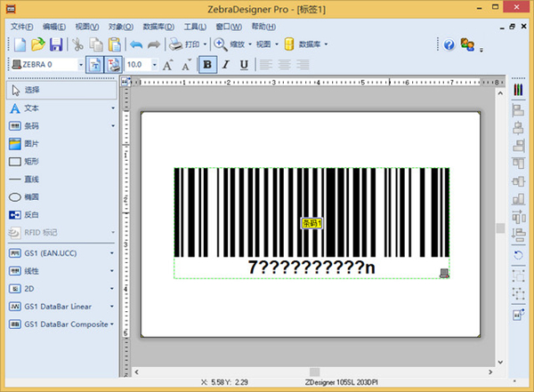
Task: Open the 帮助(H) menu
Action: (x=263, y=27)
